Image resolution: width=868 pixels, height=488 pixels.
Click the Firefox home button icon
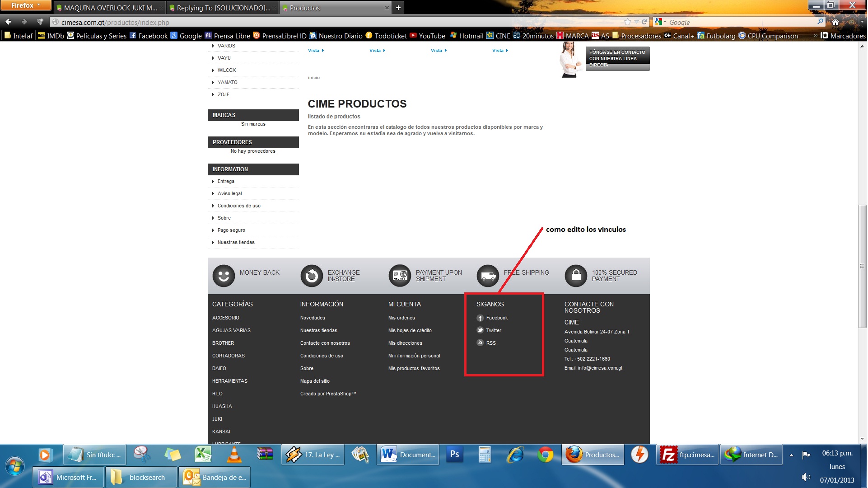835,22
